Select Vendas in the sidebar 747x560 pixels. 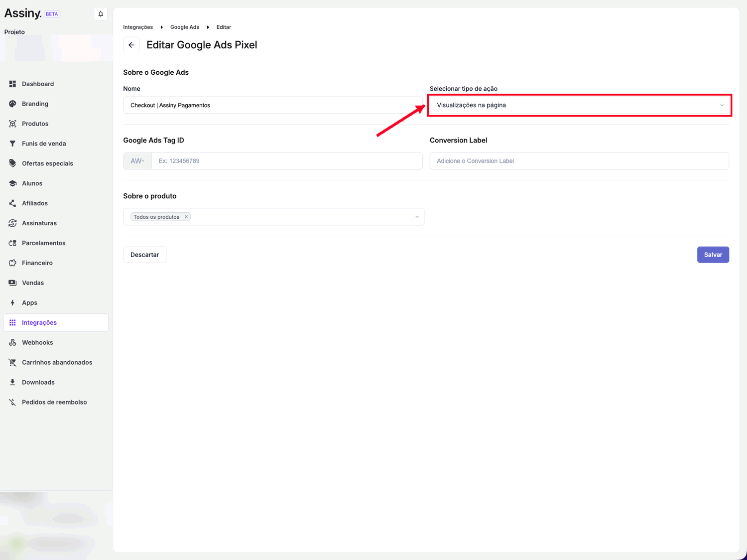pyautogui.click(x=56, y=283)
